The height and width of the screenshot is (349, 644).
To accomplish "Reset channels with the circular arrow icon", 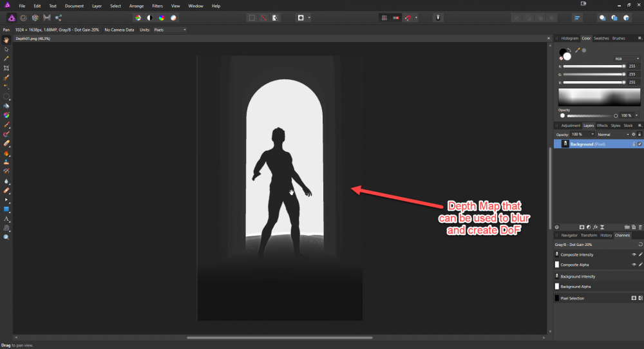I will (x=640, y=244).
